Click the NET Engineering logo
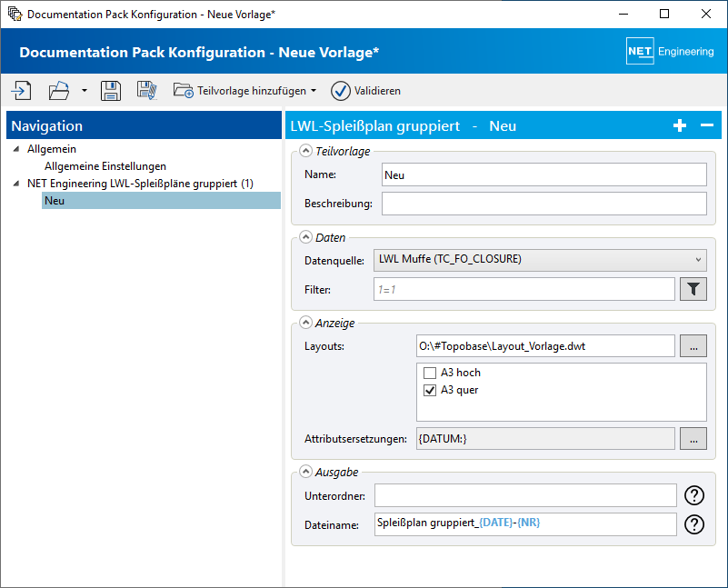This screenshot has width=728, height=588. (x=670, y=51)
